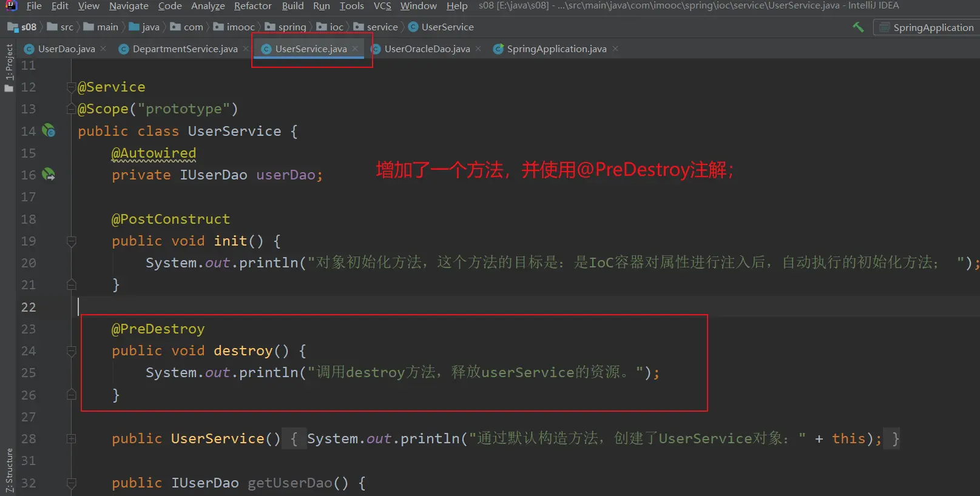Open the Analyze menu

[208, 6]
